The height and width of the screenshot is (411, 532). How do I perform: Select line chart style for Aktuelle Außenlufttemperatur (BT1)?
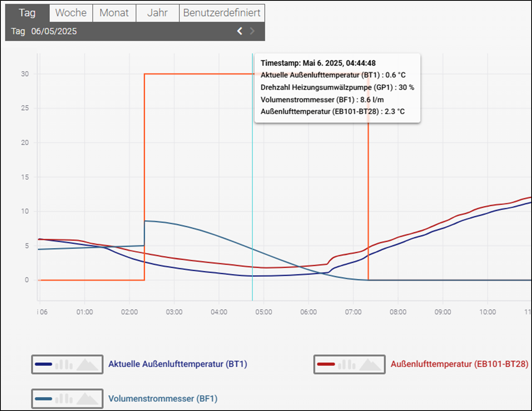(x=44, y=364)
